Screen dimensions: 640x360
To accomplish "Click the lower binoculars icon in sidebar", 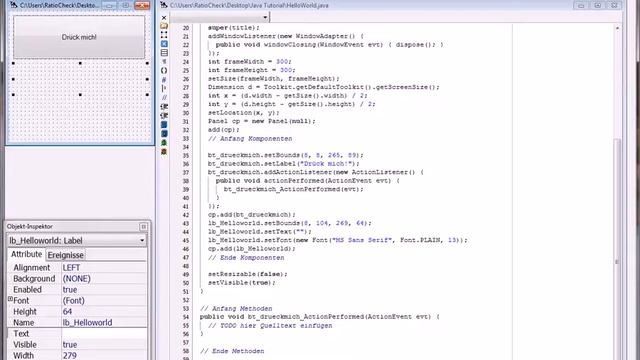I will point(164,116).
